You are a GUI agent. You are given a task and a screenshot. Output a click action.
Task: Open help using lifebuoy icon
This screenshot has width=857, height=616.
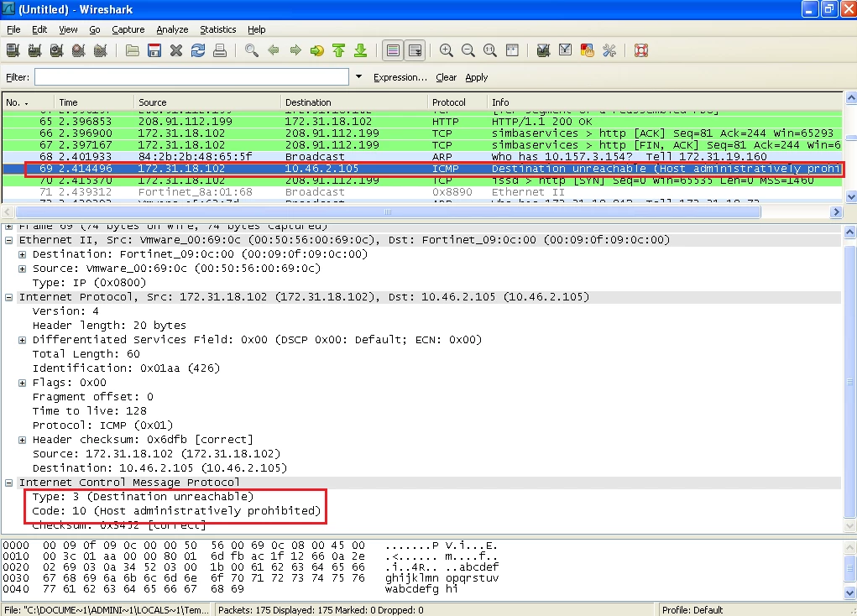coord(640,51)
